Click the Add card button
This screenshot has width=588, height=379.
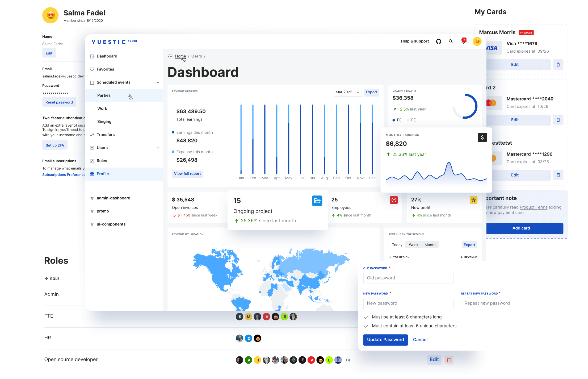click(521, 227)
